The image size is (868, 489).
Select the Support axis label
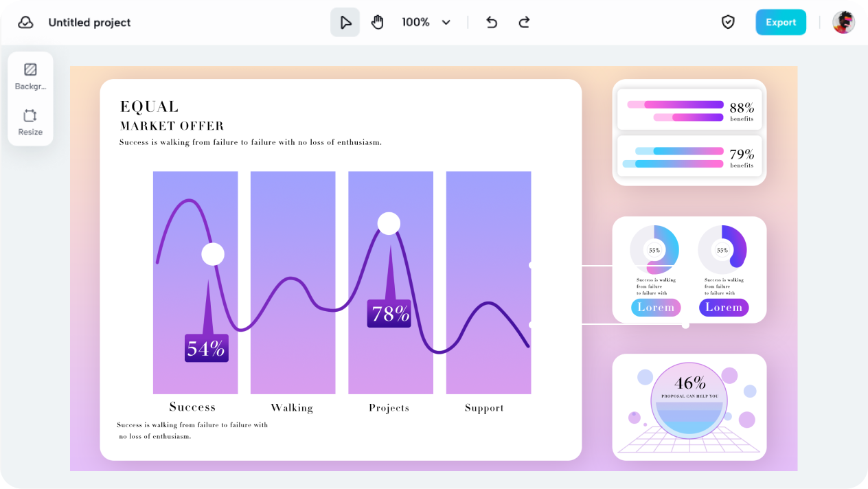(x=484, y=408)
